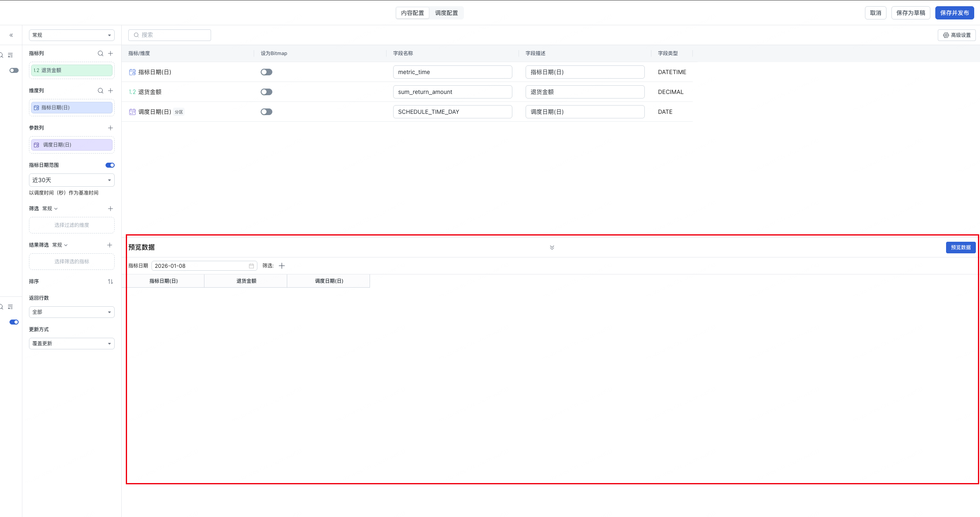Add a new metric with 指标列 plus icon
The height and width of the screenshot is (517, 980).
click(x=110, y=53)
